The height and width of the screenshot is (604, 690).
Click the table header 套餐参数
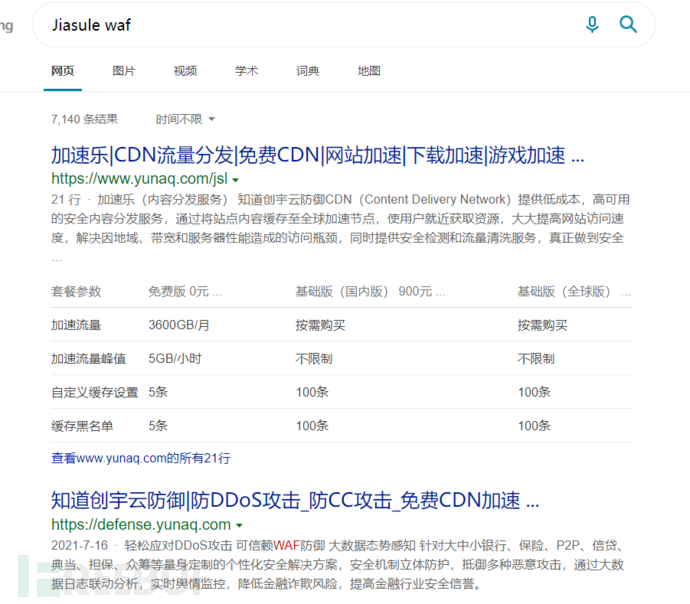(76, 291)
